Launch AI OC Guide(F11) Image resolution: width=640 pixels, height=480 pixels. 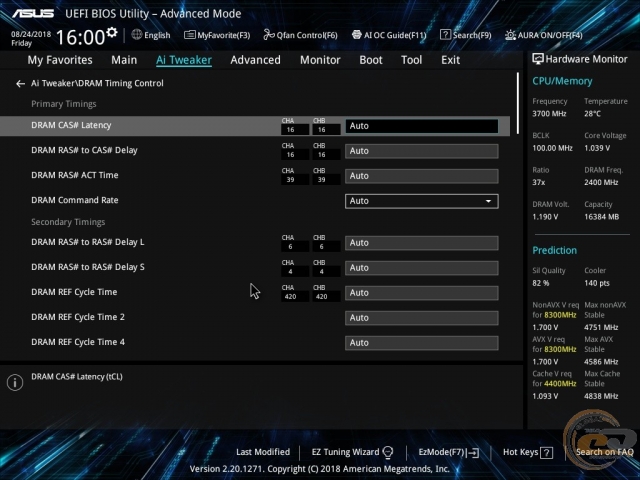coord(389,35)
